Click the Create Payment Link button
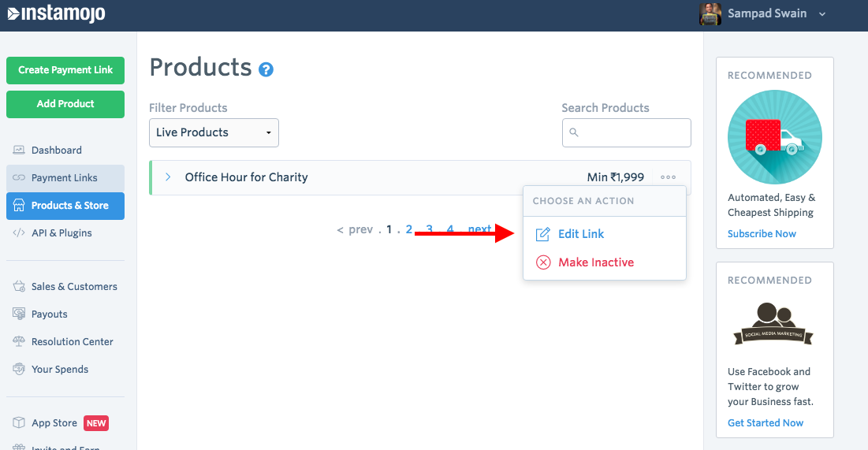 (x=65, y=70)
